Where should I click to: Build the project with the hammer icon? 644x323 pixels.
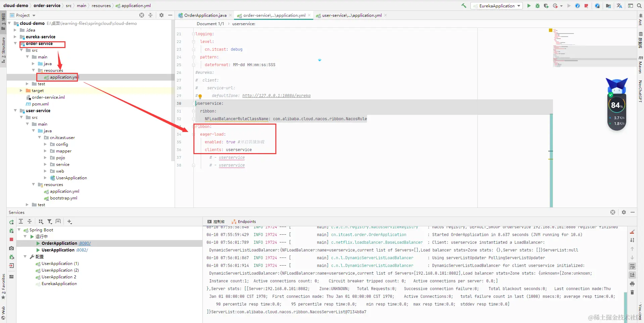click(x=464, y=6)
